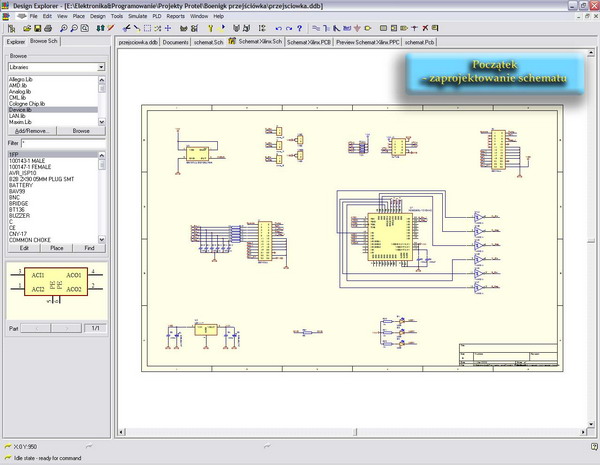This screenshot has width=600, height=465.
Task: Redo the last undone action
Action: click(289, 28)
